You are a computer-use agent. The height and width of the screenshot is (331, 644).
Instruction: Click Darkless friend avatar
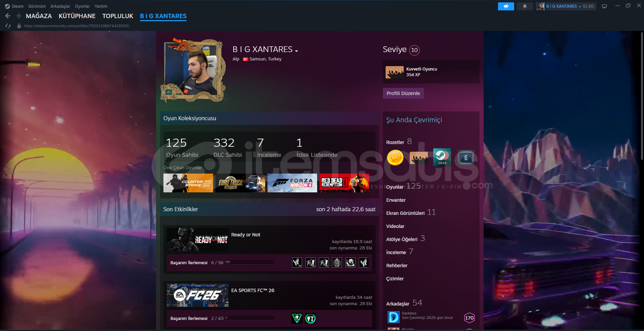tap(393, 317)
